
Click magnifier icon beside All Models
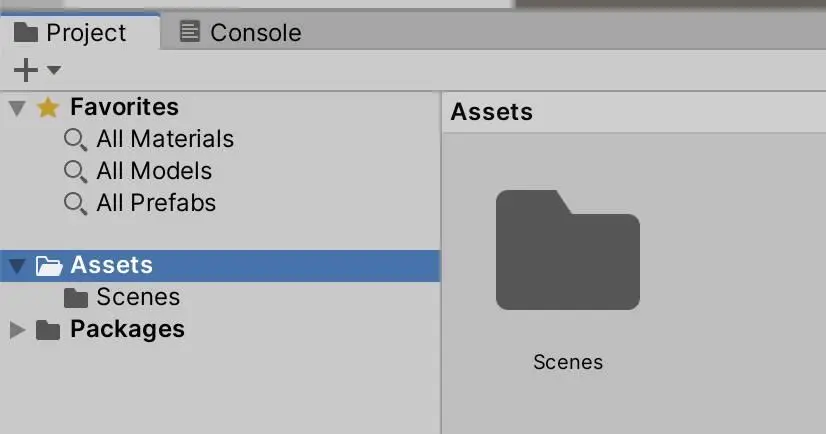pyautogui.click(x=75, y=172)
